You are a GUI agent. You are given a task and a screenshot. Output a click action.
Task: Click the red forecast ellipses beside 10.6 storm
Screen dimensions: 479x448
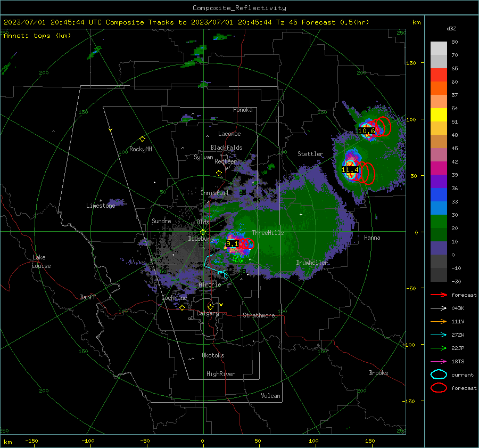tap(381, 127)
